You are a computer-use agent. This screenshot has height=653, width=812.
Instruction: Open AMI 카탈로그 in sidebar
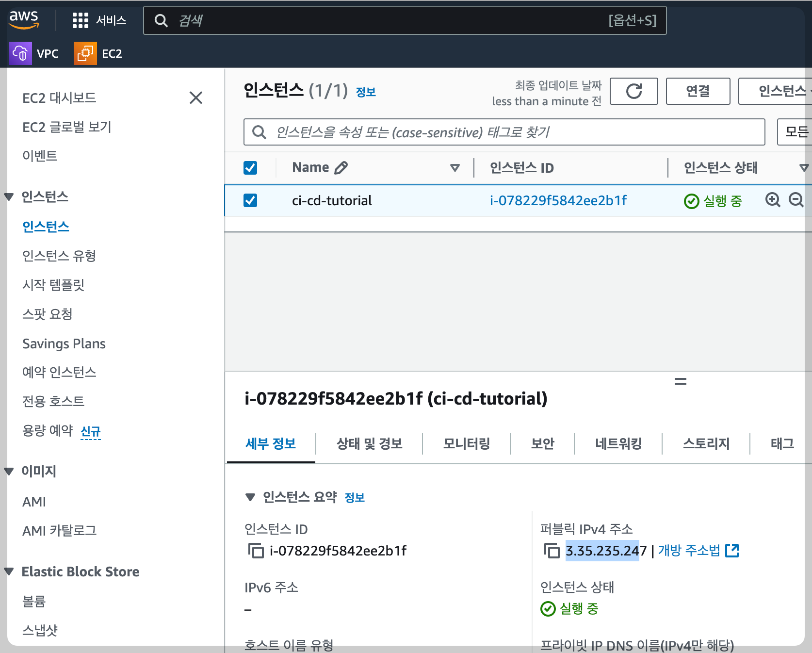coord(60,531)
